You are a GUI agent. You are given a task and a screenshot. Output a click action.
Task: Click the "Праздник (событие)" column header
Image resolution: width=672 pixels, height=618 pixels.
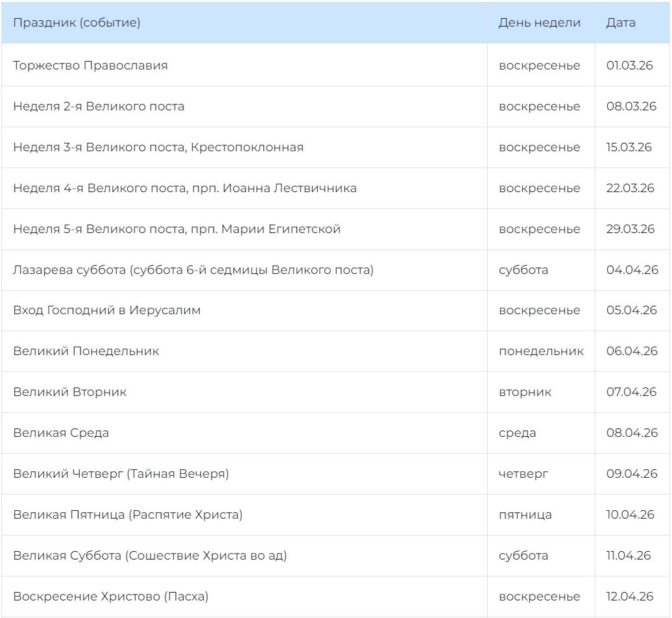click(77, 23)
